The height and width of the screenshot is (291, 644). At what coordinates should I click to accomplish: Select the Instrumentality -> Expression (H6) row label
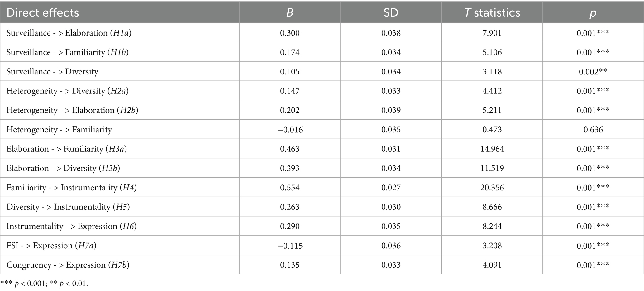(x=72, y=226)
